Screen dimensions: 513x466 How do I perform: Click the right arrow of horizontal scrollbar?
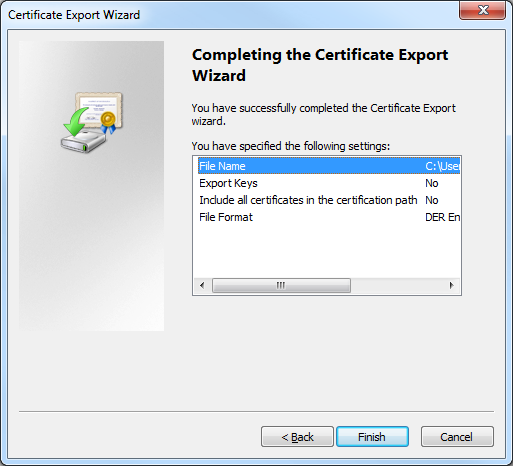pyautogui.click(x=452, y=285)
